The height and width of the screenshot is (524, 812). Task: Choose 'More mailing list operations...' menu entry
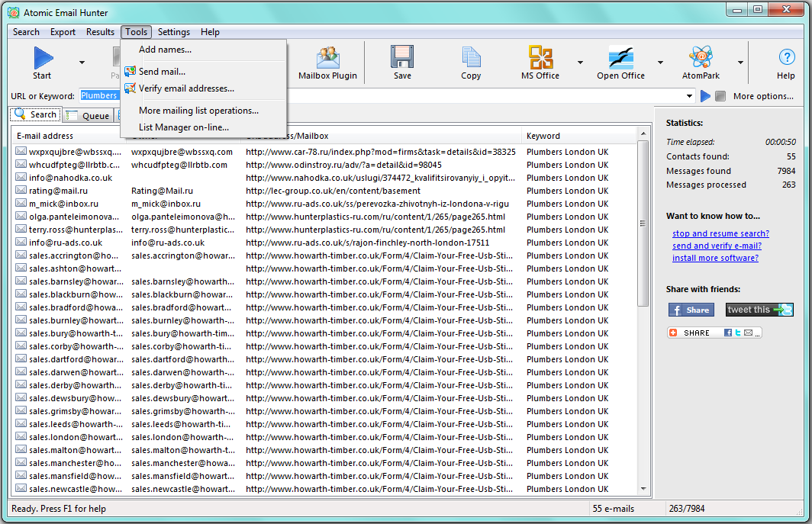[x=203, y=111]
